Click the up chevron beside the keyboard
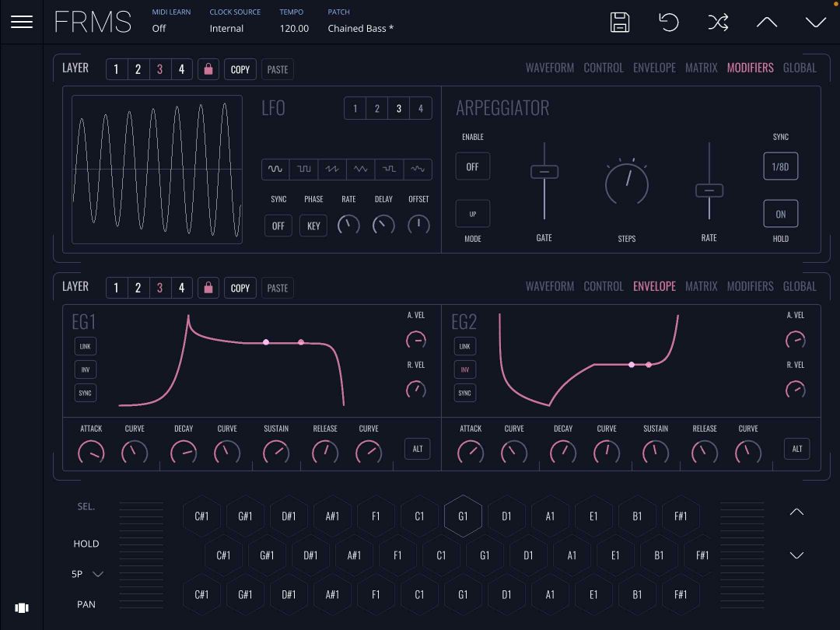This screenshot has width=840, height=630. [x=796, y=512]
